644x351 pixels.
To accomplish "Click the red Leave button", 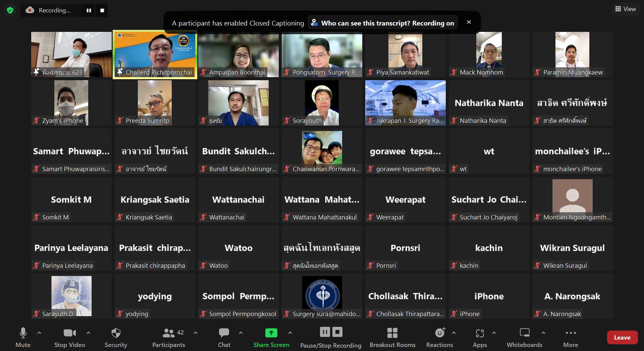I will point(622,338).
